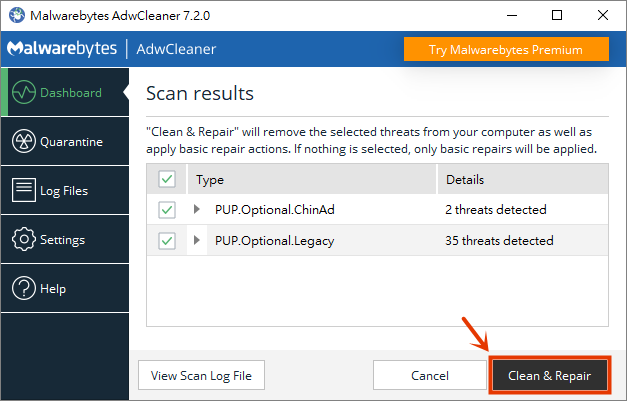
Task: Open View Scan Log File
Action: click(201, 375)
